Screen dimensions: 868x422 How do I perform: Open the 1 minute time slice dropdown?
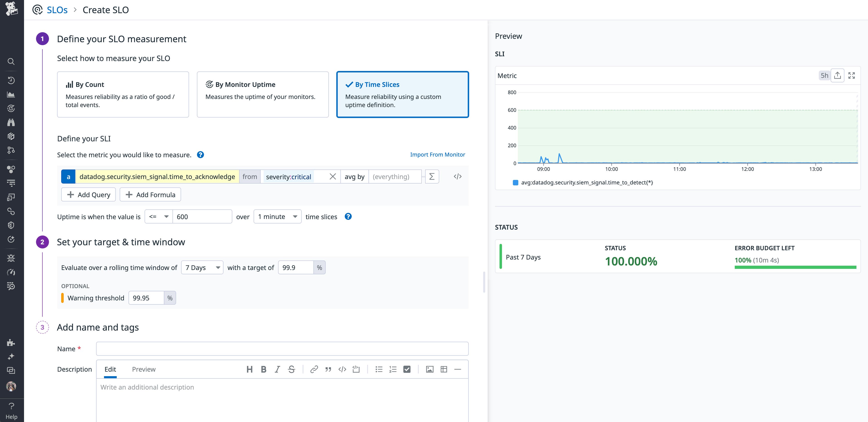pos(277,216)
